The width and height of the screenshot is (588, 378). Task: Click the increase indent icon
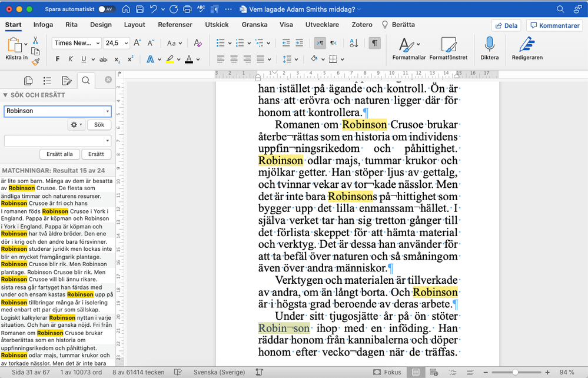[x=300, y=43]
